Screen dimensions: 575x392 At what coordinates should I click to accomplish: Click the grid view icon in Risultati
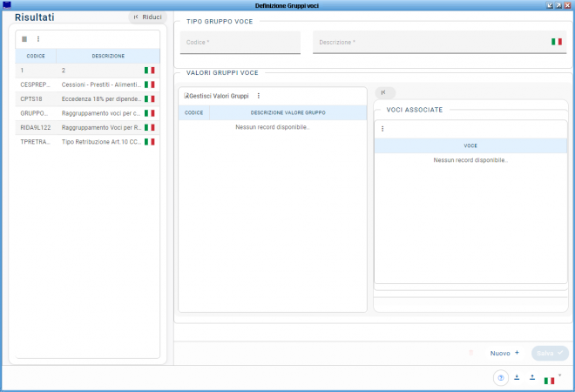coord(24,39)
